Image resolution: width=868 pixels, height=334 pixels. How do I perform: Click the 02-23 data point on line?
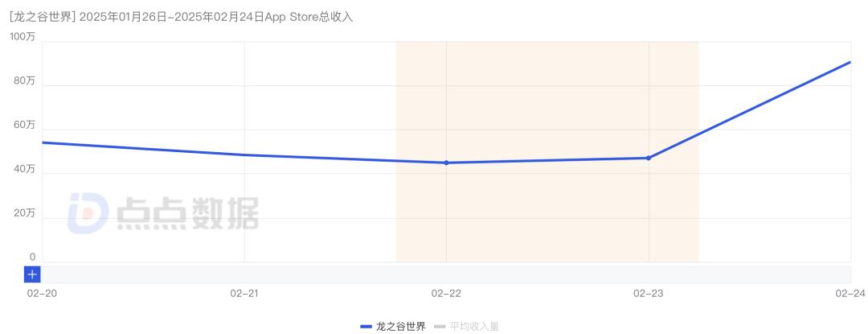(649, 158)
